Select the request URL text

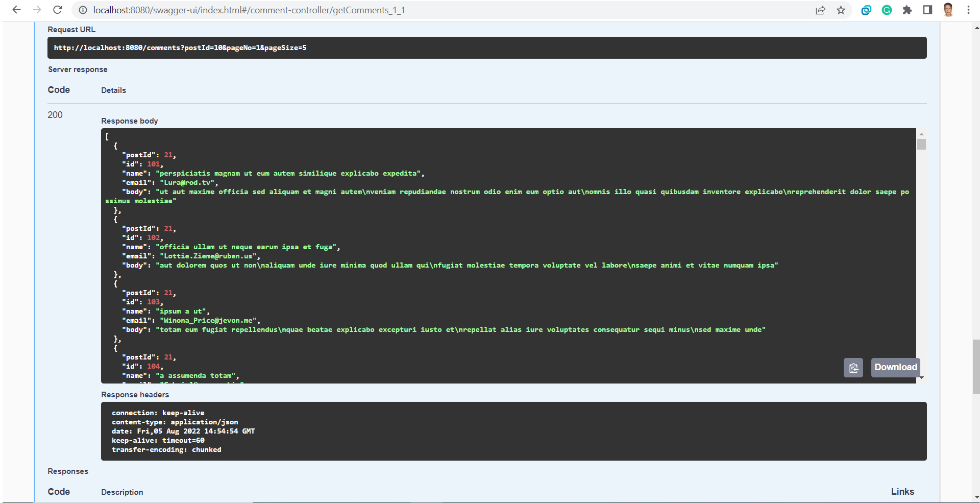(x=180, y=47)
